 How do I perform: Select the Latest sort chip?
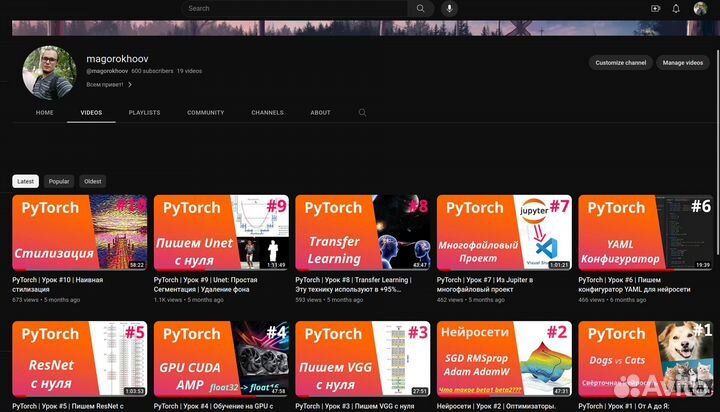coord(25,181)
